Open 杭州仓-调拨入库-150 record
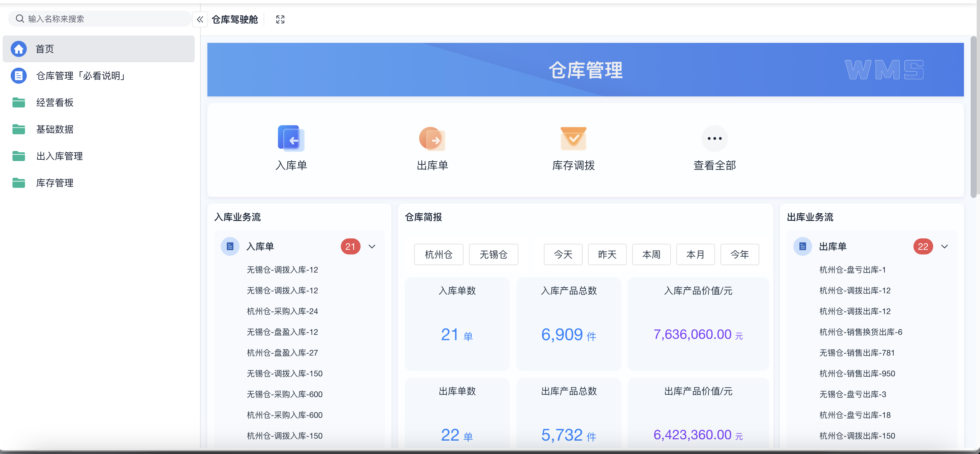 [285, 436]
